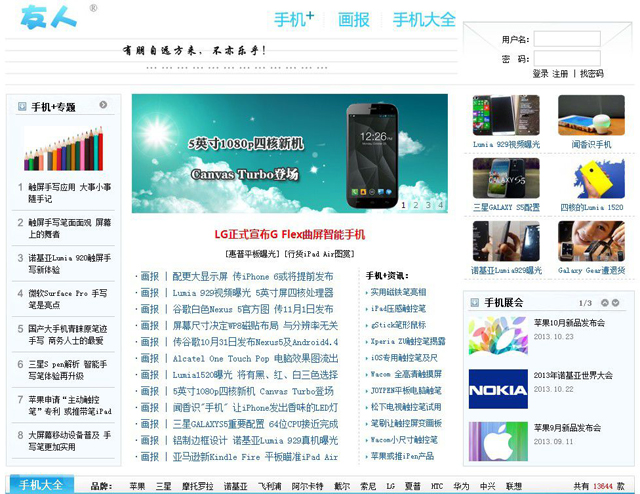This screenshot has width=640, height=494.
Task: Open topic 触屏手写笔面面观
Action: (69, 228)
